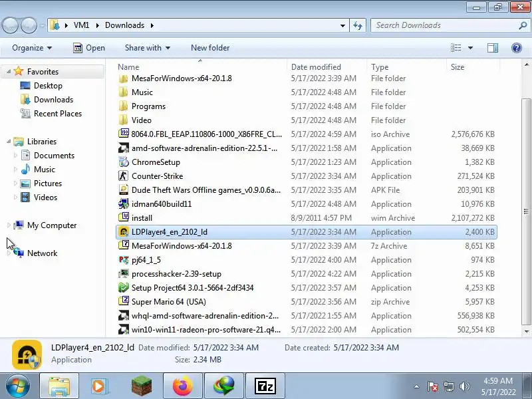Select the Super Mario 64 (USA) zip icon
Screen dimensions: 532x399
tap(124, 302)
